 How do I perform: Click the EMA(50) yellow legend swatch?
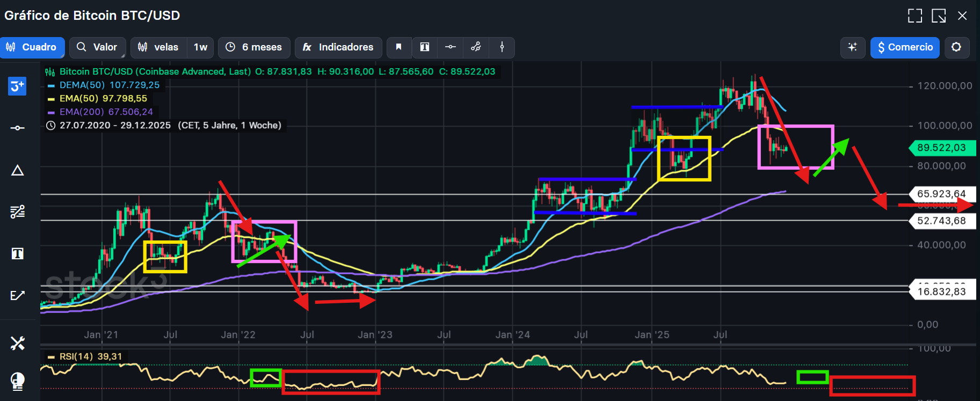(x=51, y=99)
